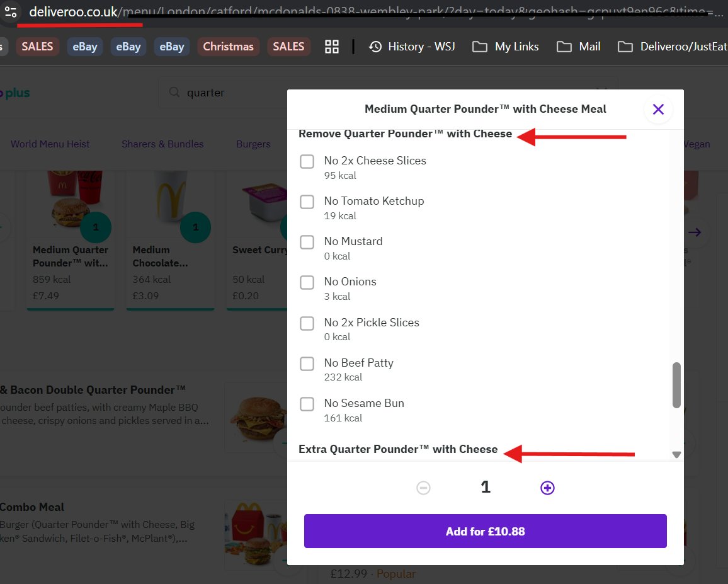Click quantity badge on Medium Quarter Pounder card
The image size is (728, 584).
pyautogui.click(x=96, y=227)
